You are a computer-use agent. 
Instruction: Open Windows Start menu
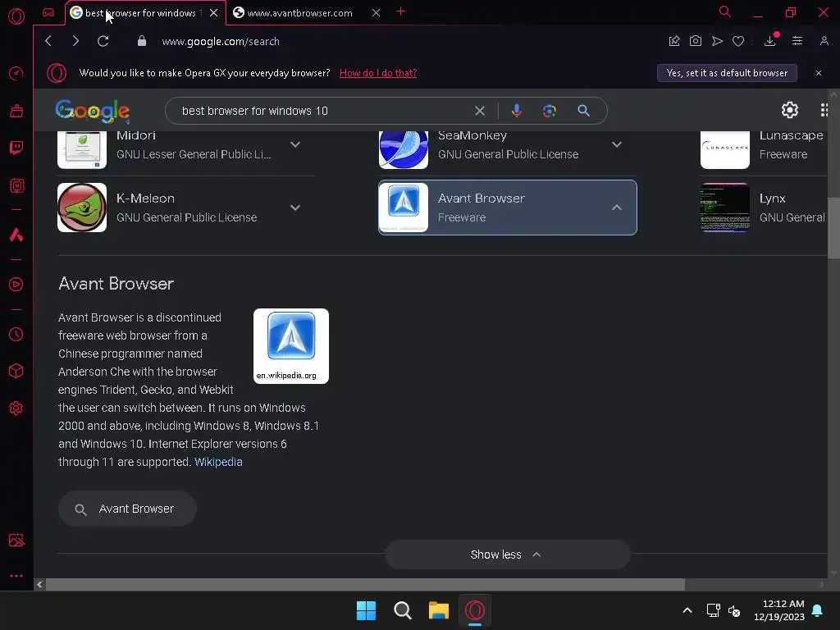point(366,610)
